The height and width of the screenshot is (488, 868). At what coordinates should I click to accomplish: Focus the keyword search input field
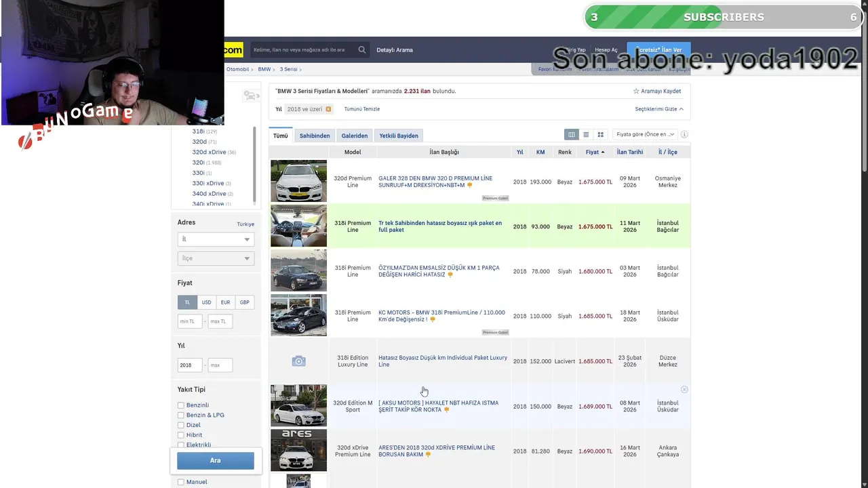tap(302, 49)
